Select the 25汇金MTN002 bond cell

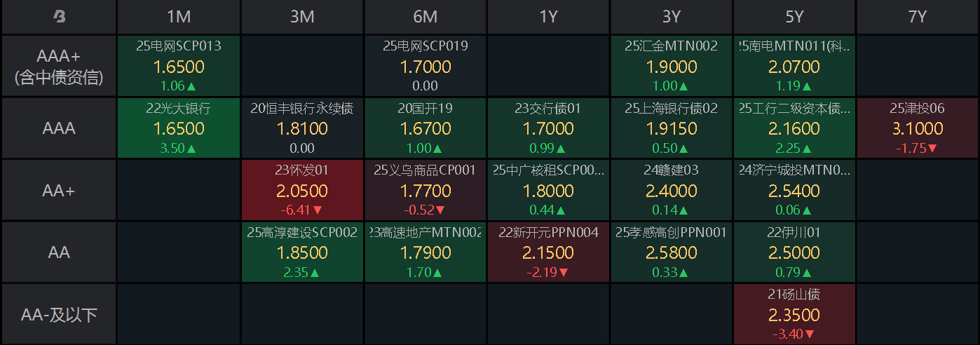pos(672,67)
